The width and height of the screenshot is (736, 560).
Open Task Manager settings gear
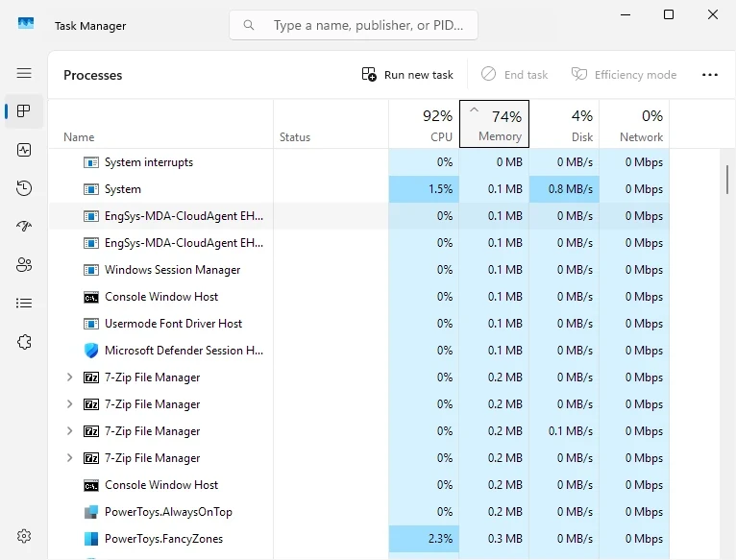point(24,536)
